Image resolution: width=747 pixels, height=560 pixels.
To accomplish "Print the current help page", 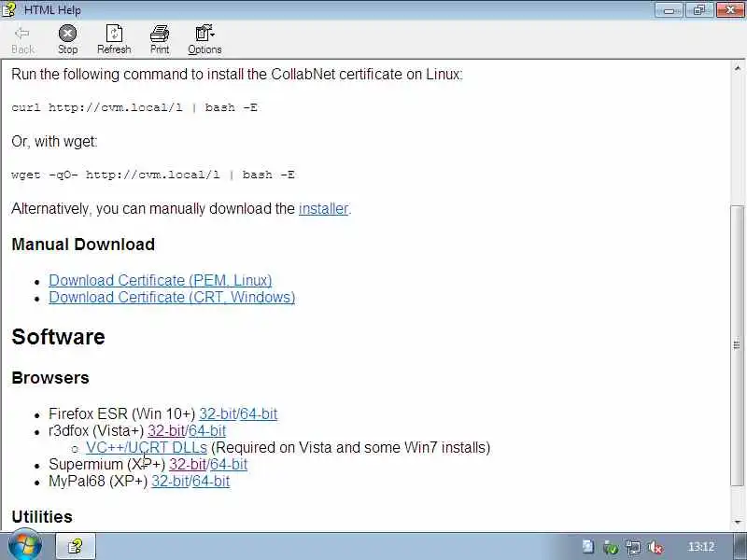I will (x=160, y=39).
